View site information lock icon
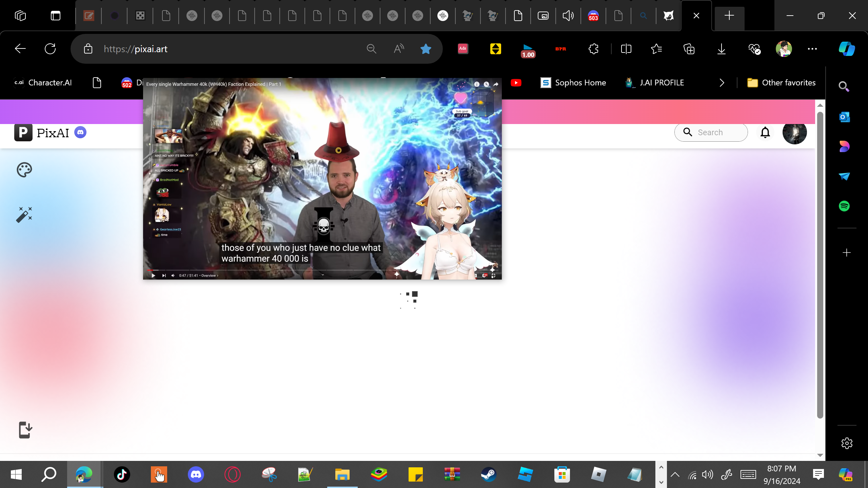The image size is (868, 488). click(88, 49)
